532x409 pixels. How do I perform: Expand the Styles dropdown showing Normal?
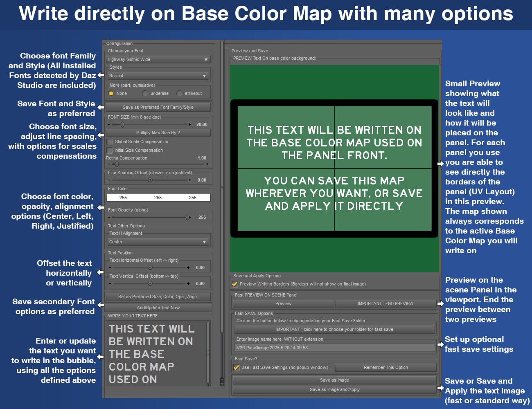click(x=158, y=76)
